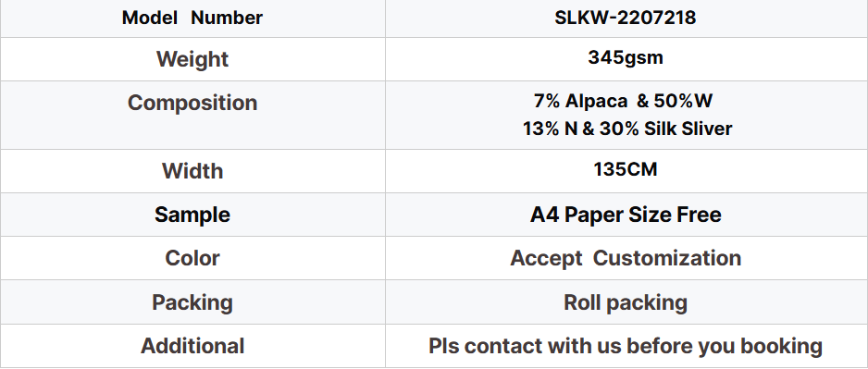This screenshot has height=369, width=868.
Task: Select the A4 Paper Size Free text
Action: pos(626,215)
